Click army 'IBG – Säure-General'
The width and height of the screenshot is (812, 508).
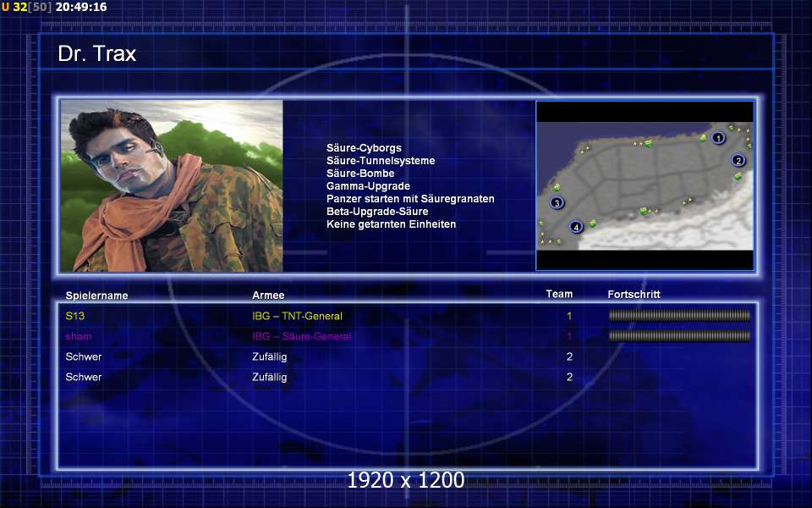coord(301,336)
